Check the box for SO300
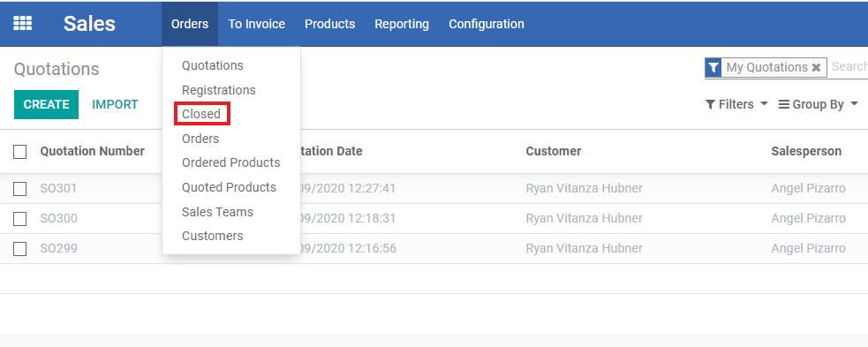Image resolution: width=868 pixels, height=347 pixels. pos(20,219)
